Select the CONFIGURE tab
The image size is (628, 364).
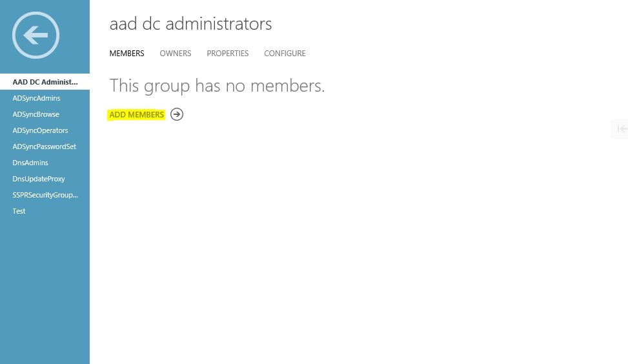pyautogui.click(x=285, y=54)
